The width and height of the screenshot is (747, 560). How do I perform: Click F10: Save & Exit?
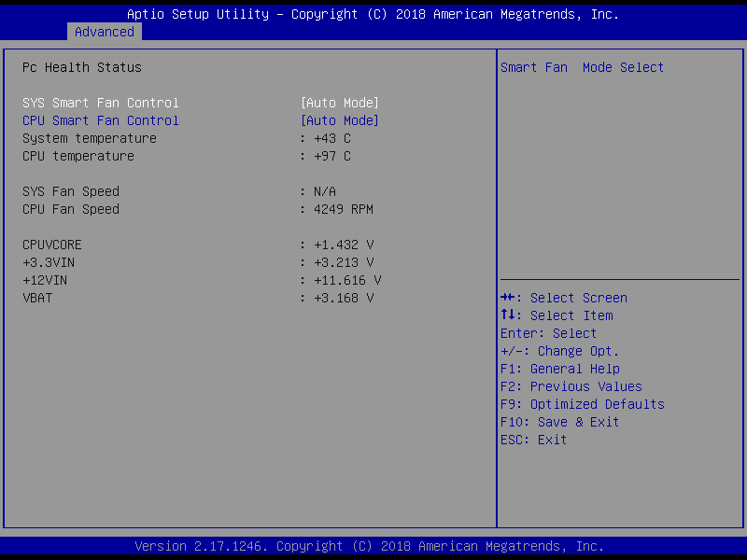click(x=560, y=422)
